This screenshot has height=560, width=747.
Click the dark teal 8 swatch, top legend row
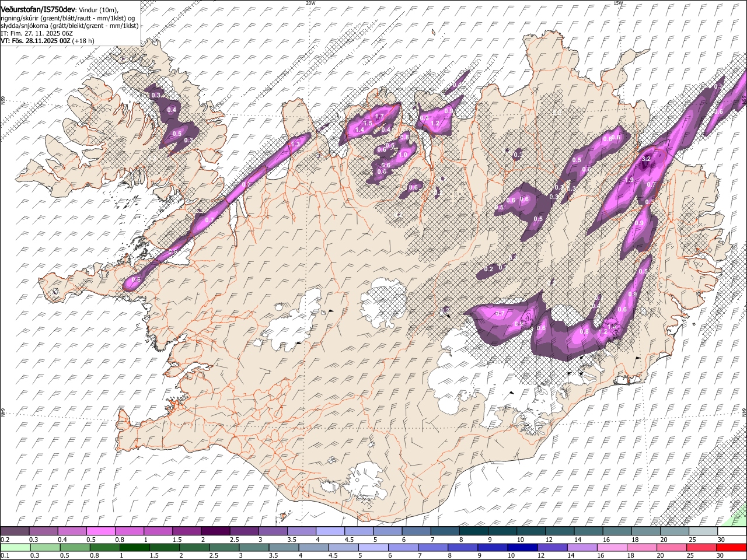474,531
